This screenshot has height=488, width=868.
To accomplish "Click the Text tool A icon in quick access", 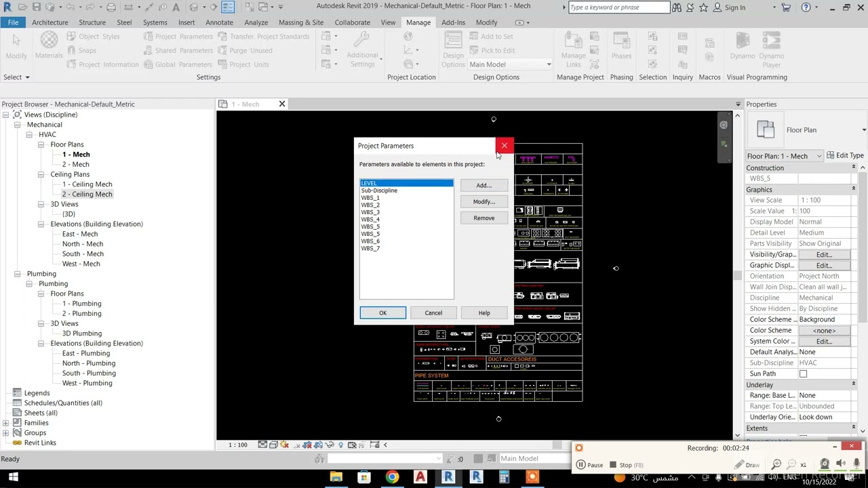I will tap(176, 7).
